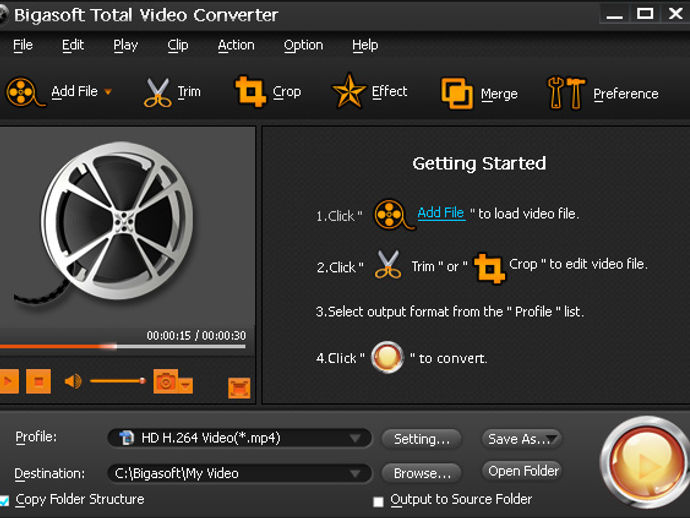
Task: Open Preference tools icon
Action: point(566,93)
